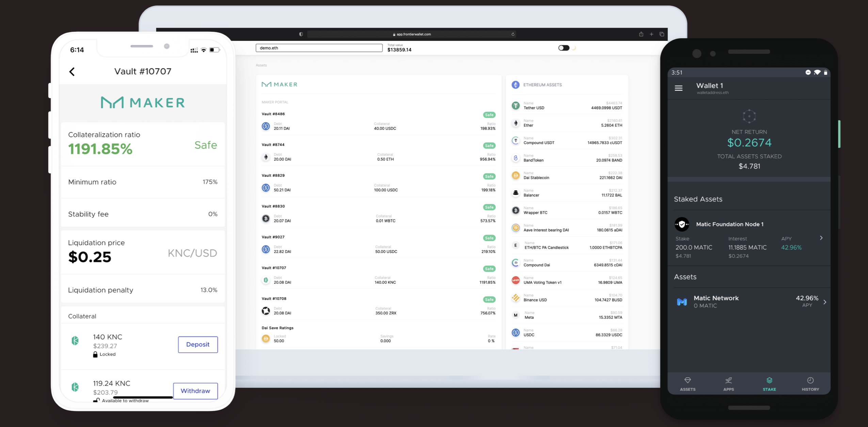
Task: Expand Matic Foundation Node 1 chevron
Action: pos(821,238)
